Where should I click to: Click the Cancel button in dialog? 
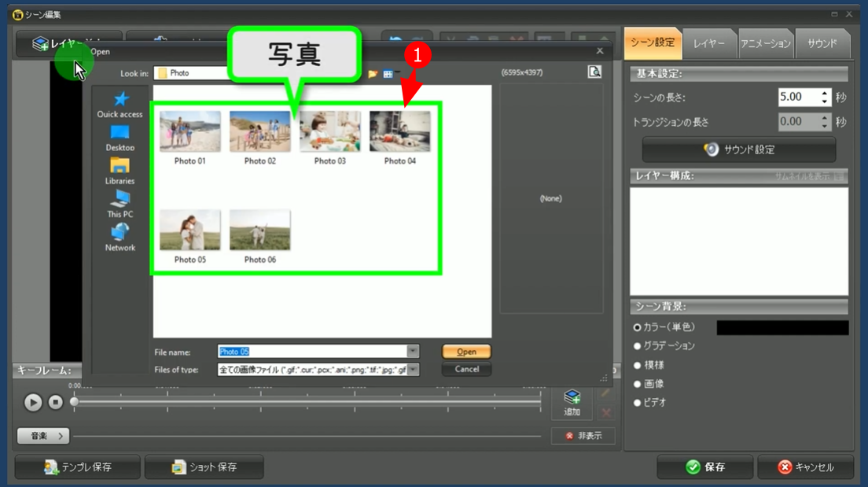tap(466, 369)
